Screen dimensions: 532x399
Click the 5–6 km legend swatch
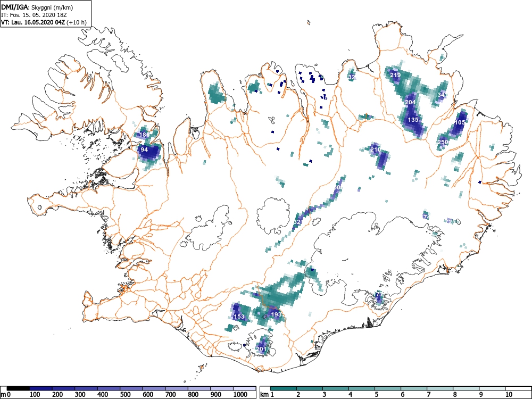point(388,389)
